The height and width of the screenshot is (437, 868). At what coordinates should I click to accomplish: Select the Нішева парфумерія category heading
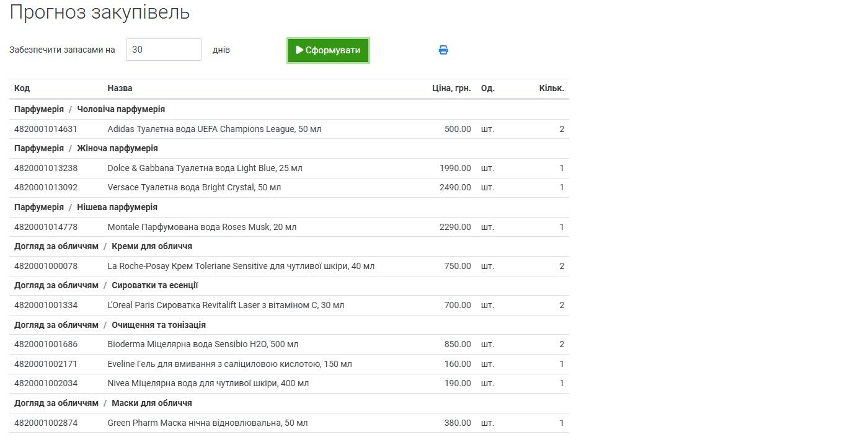117,207
